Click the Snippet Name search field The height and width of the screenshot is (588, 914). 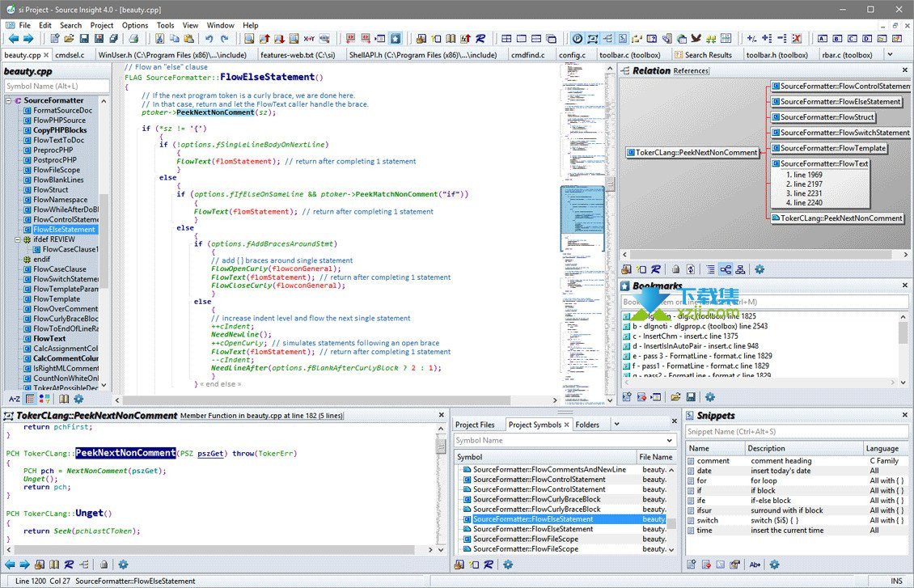[x=797, y=432]
